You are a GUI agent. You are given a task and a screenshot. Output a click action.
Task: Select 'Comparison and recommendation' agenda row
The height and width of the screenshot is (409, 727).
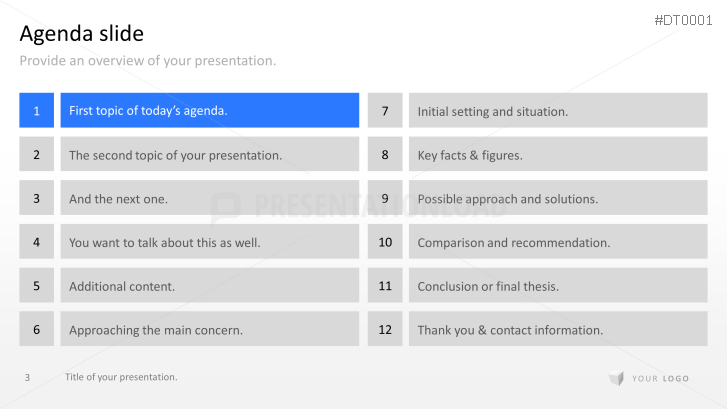pos(558,241)
